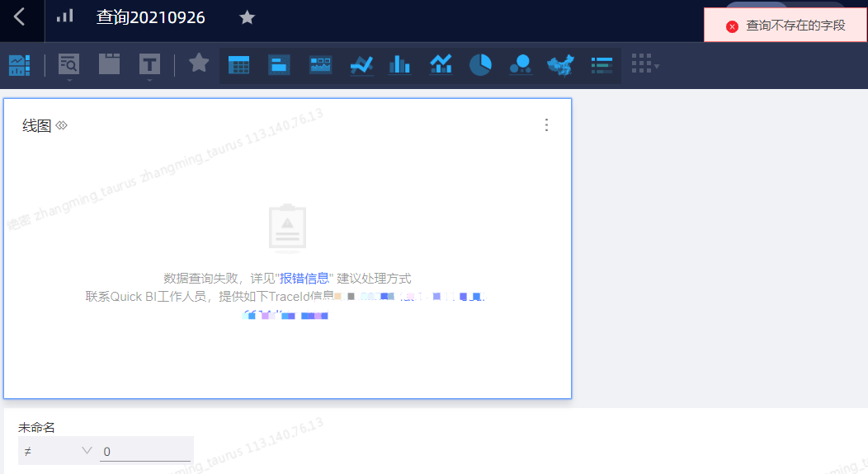This screenshot has width=868, height=474.
Task: Insert a tab container widget
Action: tap(109, 64)
